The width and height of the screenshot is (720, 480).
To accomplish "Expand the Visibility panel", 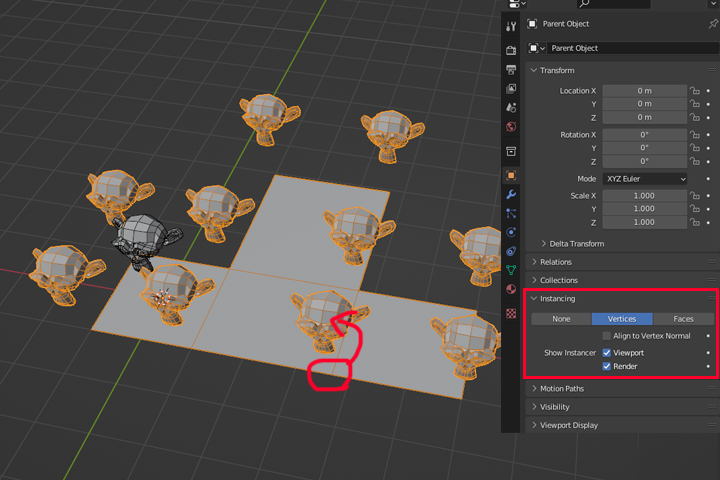I will click(534, 407).
